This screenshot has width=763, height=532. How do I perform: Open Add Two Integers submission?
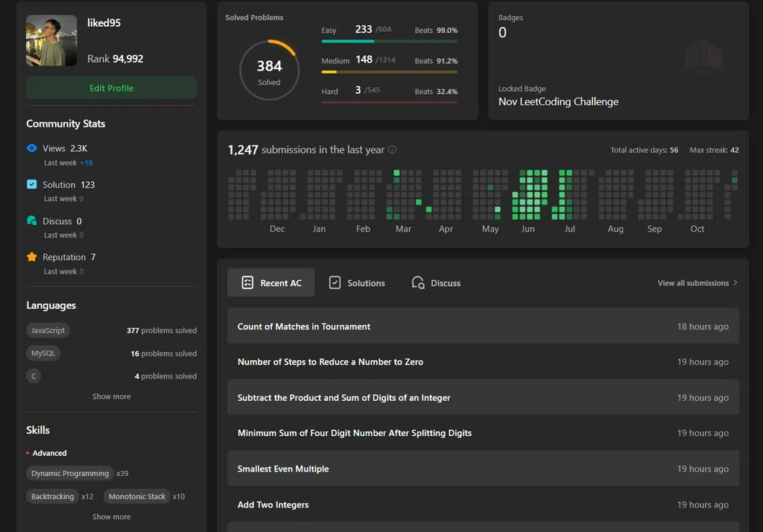(483, 504)
